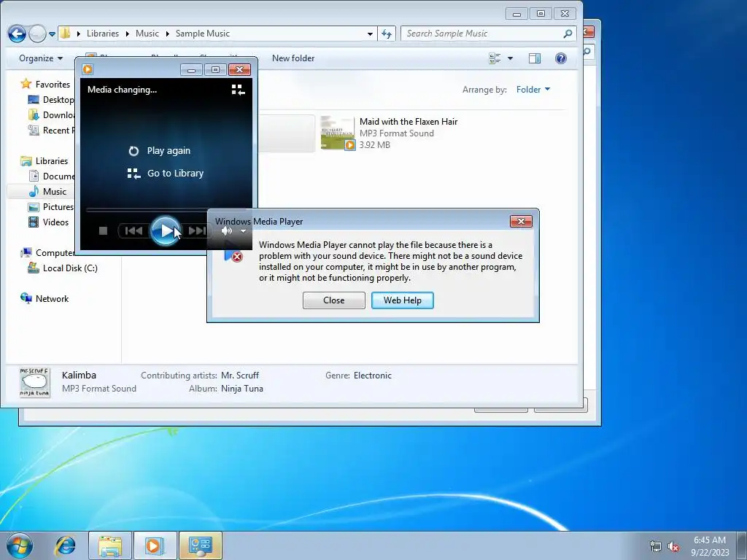Switch to Library view icon in player
The width and height of the screenshot is (747, 560).
[238, 90]
